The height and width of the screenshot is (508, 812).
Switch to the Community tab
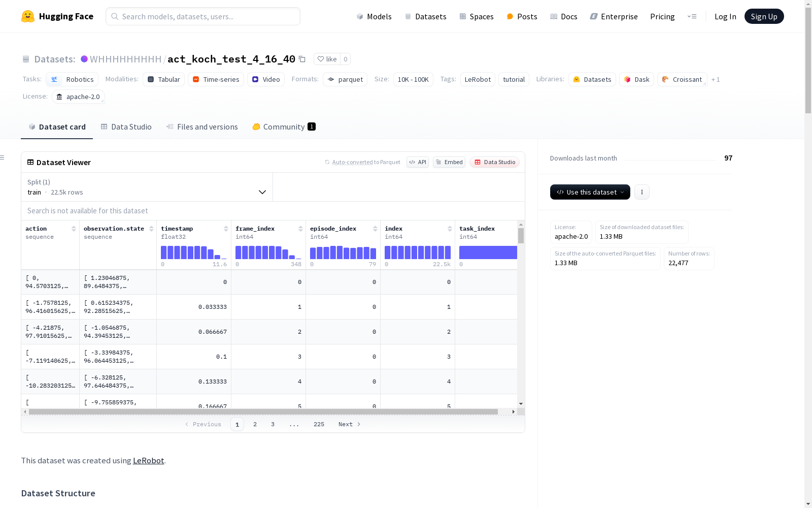tap(284, 127)
